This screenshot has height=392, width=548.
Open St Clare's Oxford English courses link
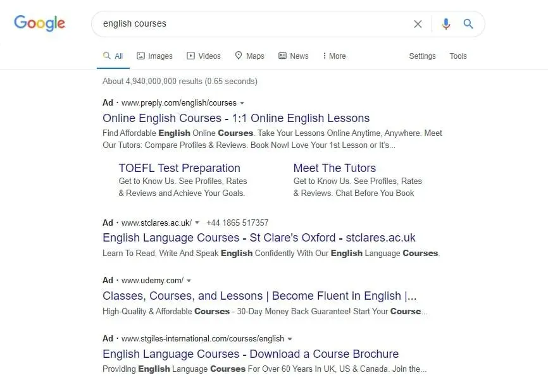[x=259, y=238]
